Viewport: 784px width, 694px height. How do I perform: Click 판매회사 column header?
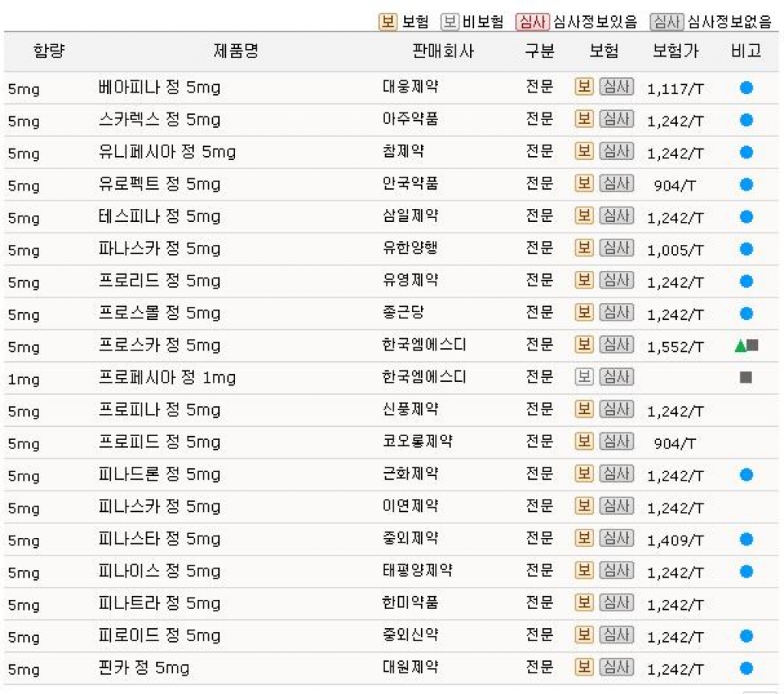pyautogui.click(x=443, y=51)
